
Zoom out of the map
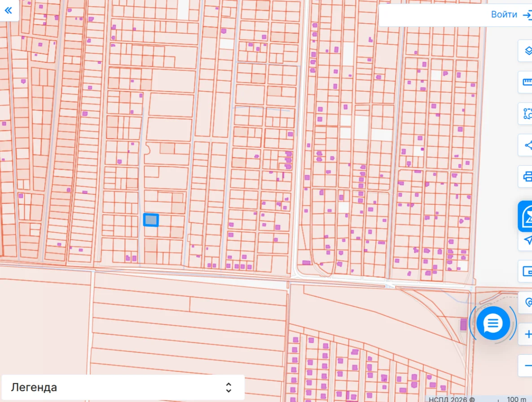click(525, 366)
